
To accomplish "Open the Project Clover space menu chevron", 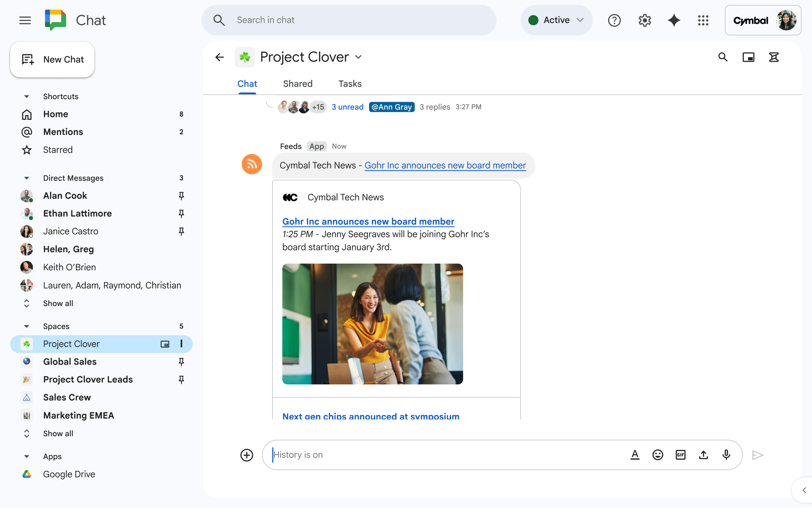I will [x=358, y=57].
